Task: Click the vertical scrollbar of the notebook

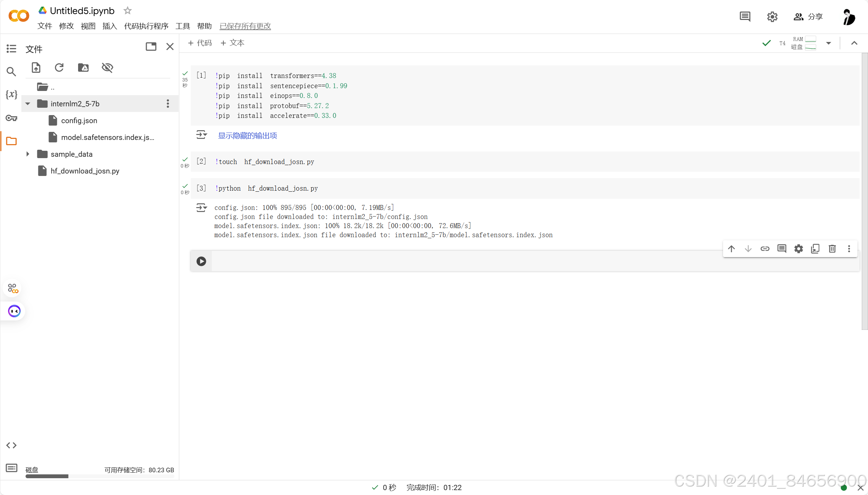Action: 864,191
